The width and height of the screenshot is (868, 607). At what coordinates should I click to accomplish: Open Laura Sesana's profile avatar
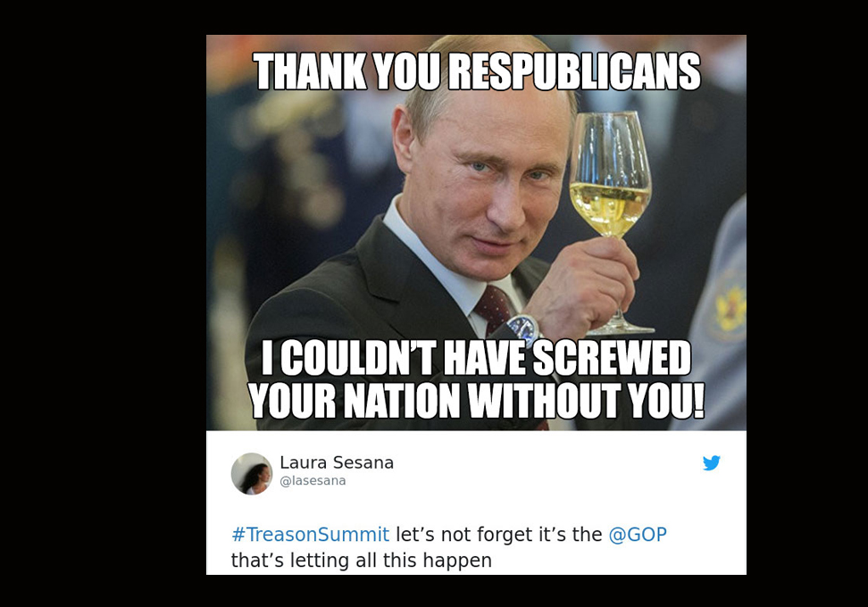(252, 474)
